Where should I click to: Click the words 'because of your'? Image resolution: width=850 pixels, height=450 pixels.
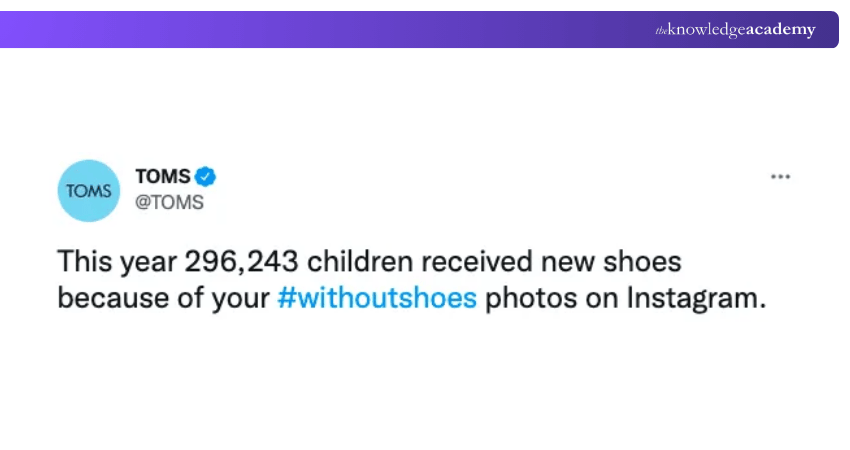(163, 298)
